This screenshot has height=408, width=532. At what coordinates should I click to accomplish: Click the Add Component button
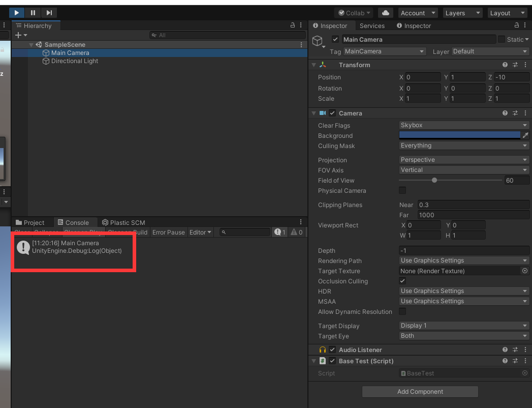[x=420, y=391]
